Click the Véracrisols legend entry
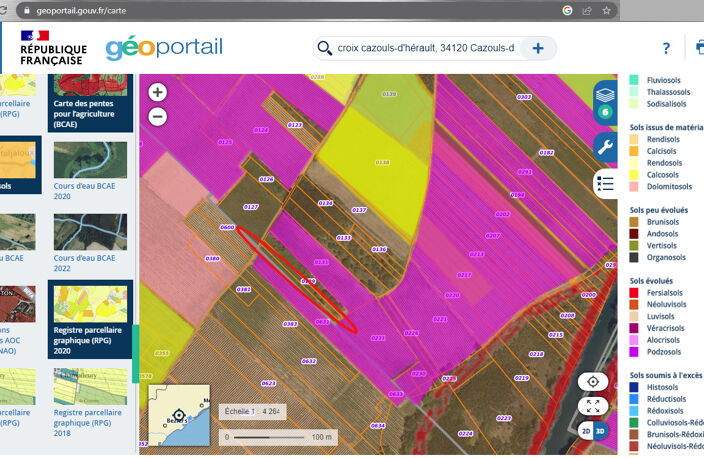 point(665,328)
